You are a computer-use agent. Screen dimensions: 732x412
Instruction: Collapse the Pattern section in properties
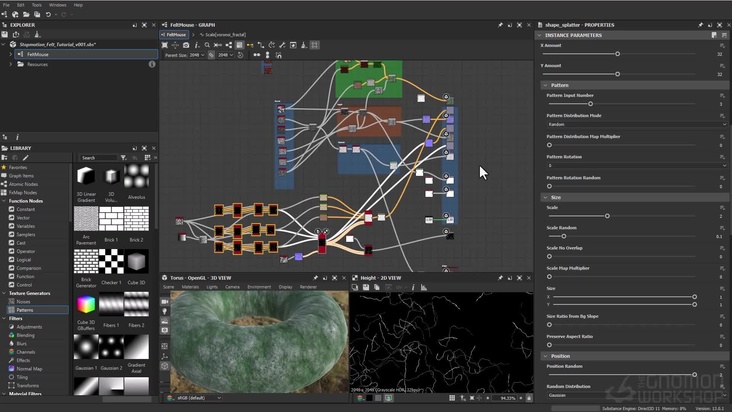click(x=546, y=85)
